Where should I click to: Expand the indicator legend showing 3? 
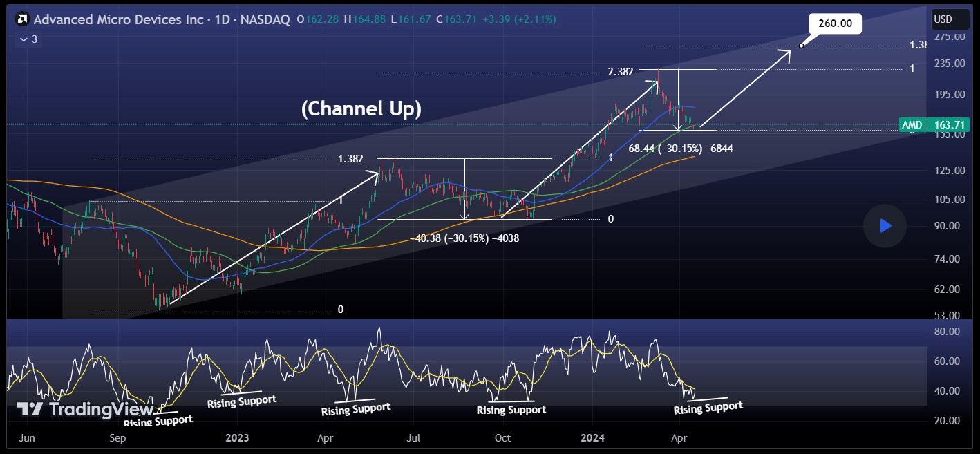point(28,39)
